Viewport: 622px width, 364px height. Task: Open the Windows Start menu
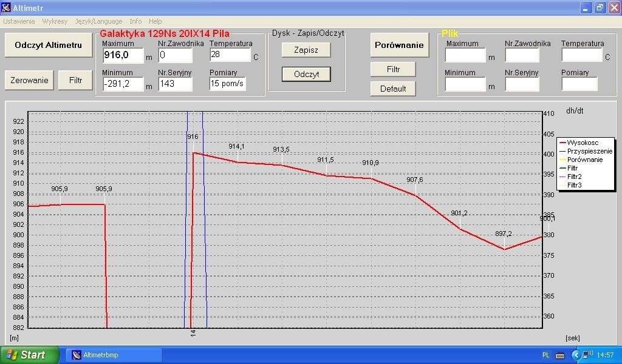pyautogui.click(x=29, y=355)
